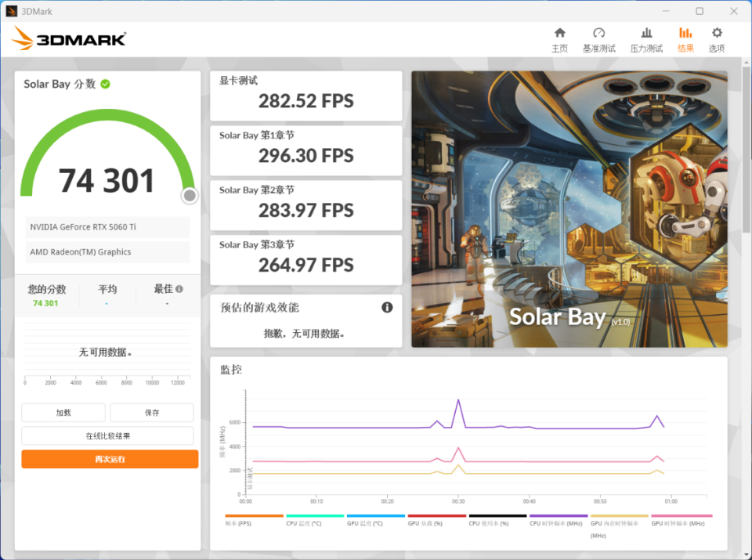
Task: Click the info icon in 预估的游戏效能
Action: coord(387,307)
